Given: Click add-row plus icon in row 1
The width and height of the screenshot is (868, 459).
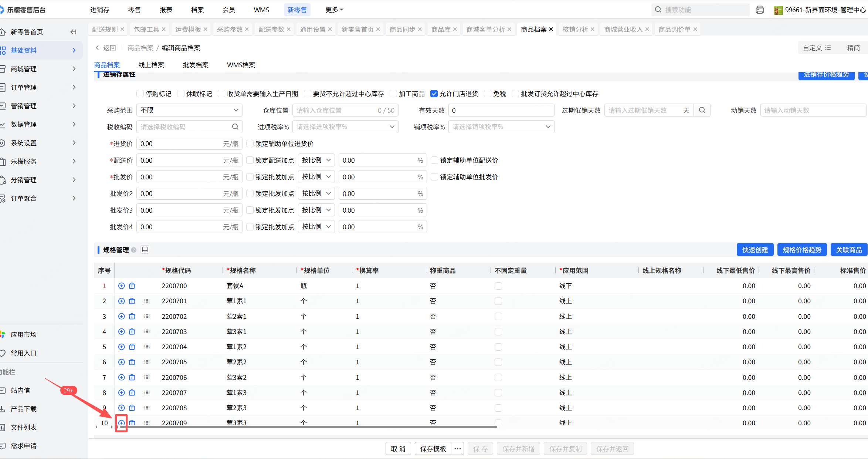Looking at the screenshot, I should click(121, 286).
